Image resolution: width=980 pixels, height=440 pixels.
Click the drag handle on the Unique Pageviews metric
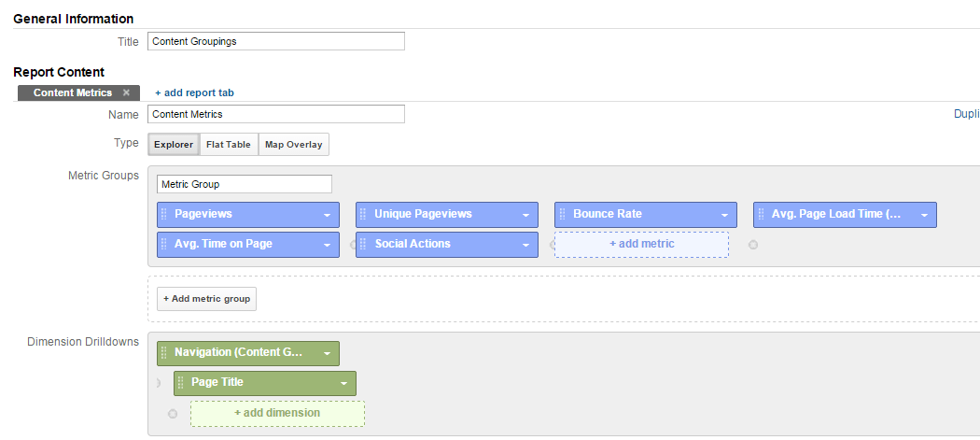[363, 214]
